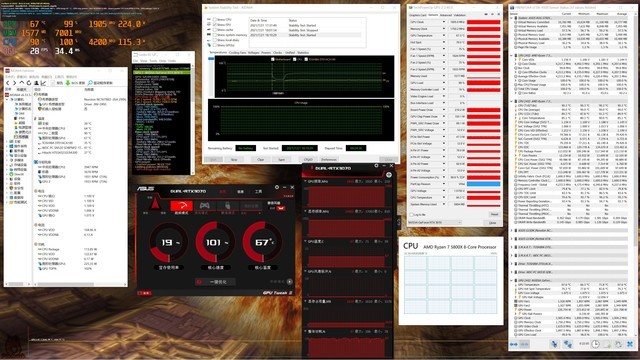This screenshot has width=640, height=360.
Task: Open settings gear in GPU Tweak monitor window
Action: coord(376,166)
